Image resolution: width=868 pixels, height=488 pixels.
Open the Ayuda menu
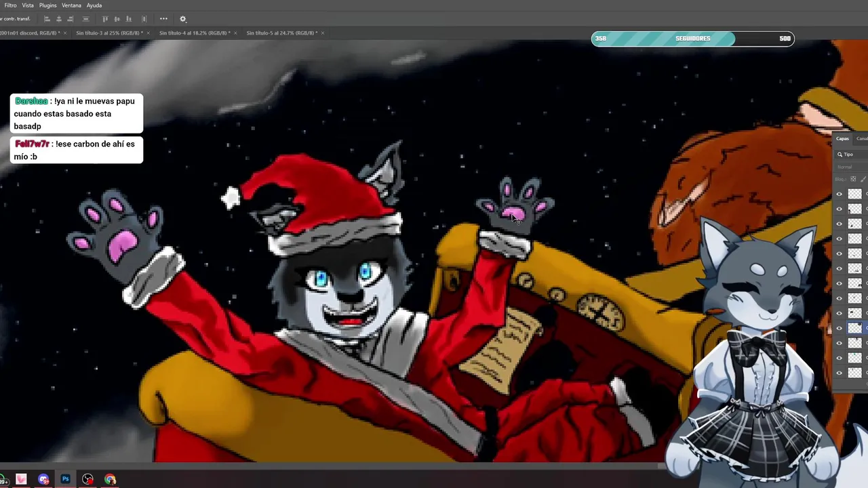click(x=94, y=5)
